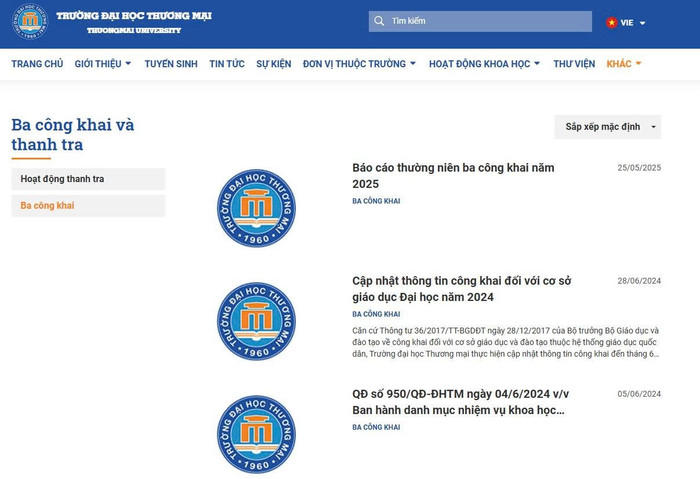Click the Vietnam flag language icon

pyautogui.click(x=611, y=22)
